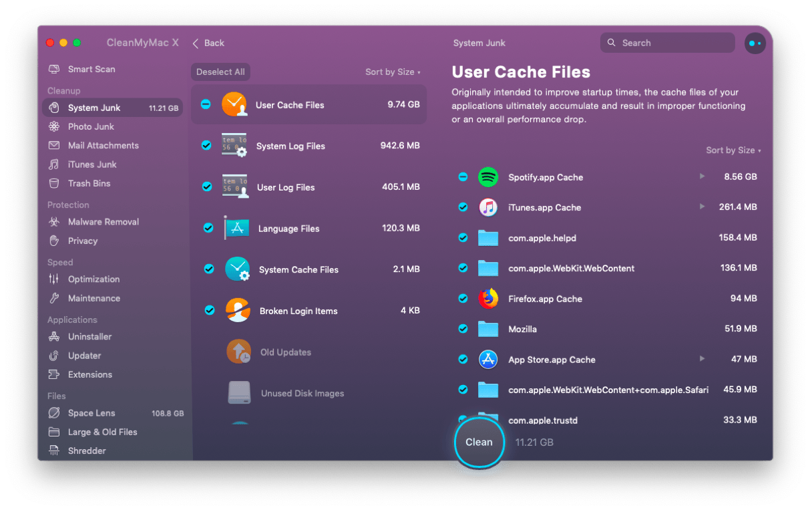Click the Unused Disk Images category row
Screen dimensions: 812x508
pyautogui.click(x=309, y=393)
